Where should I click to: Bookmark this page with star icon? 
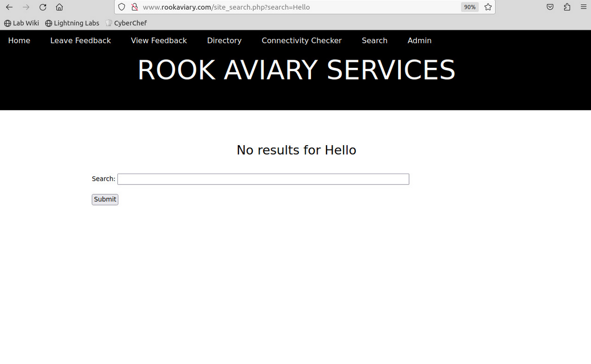pos(488,7)
